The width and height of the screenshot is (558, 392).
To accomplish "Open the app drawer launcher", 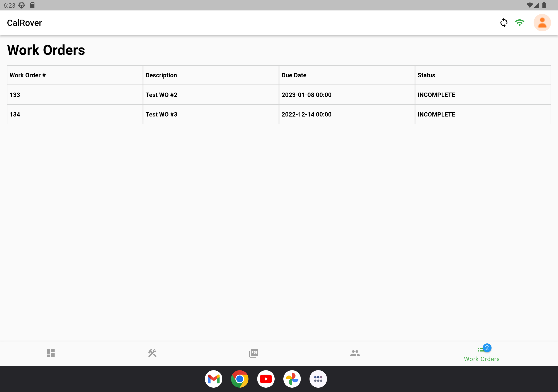I will [318, 379].
